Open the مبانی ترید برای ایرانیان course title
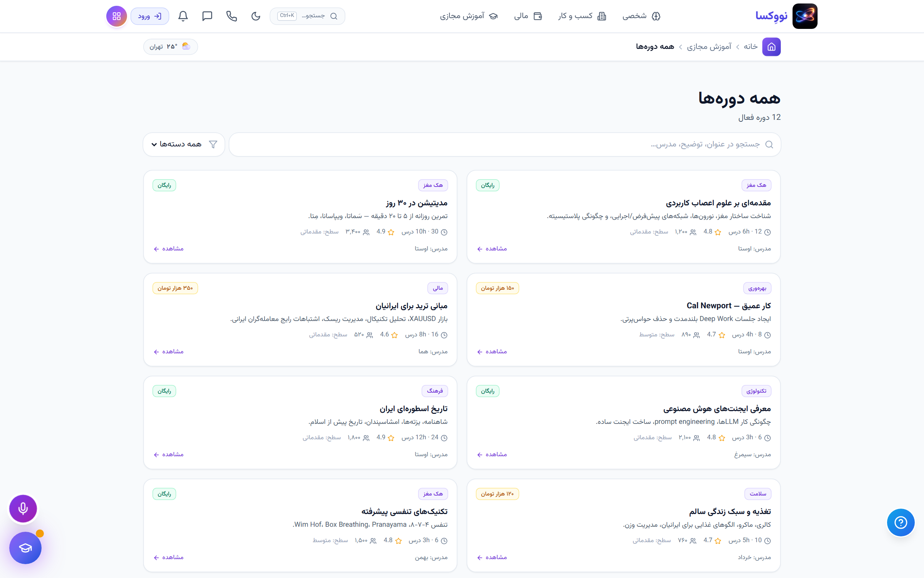Screen dimensions: 924x578 click(x=412, y=306)
